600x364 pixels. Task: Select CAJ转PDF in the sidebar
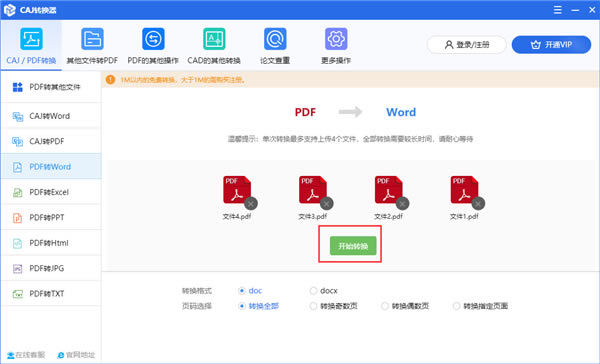51,141
